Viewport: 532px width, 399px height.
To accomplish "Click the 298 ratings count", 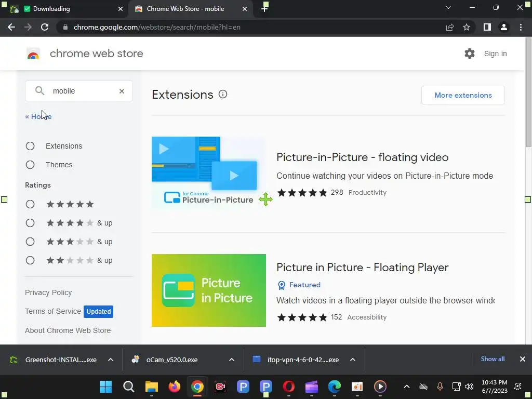I will coord(337,192).
